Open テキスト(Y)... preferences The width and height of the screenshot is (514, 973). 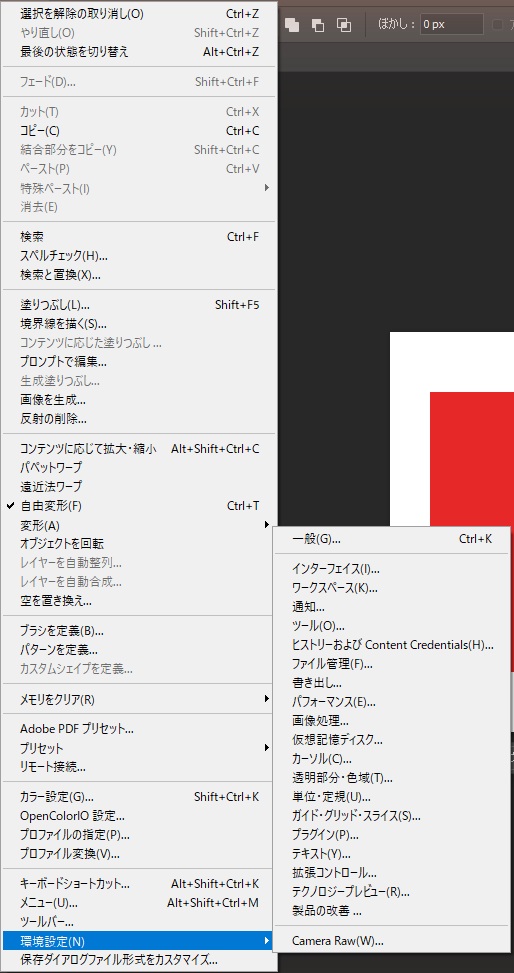point(392,854)
